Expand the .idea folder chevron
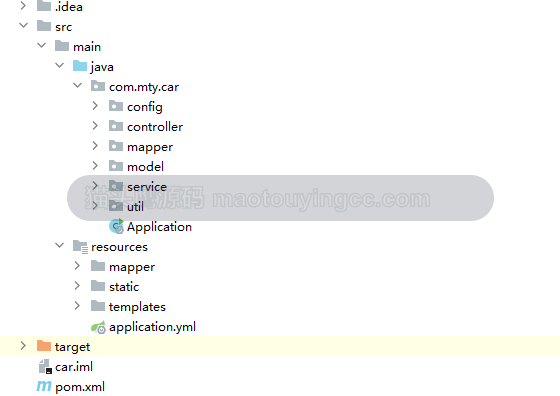This screenshot has width=560, height=396. click(x=23, y=6)
